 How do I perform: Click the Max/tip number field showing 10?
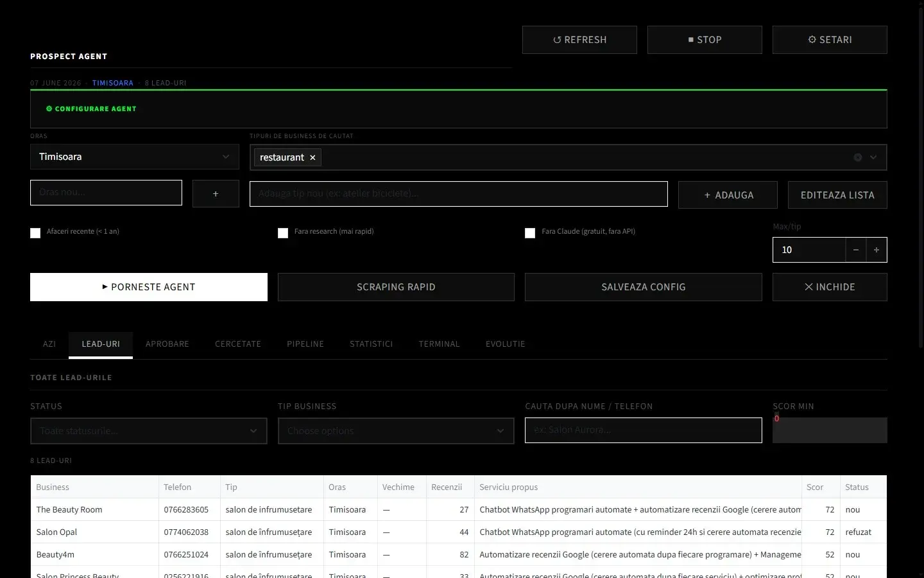tap(809, 250)
